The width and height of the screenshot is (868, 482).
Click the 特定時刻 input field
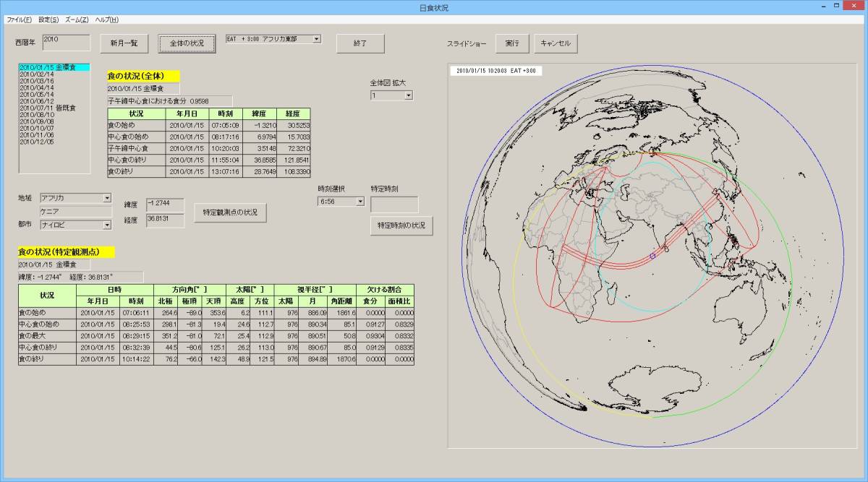click(394, 204)
